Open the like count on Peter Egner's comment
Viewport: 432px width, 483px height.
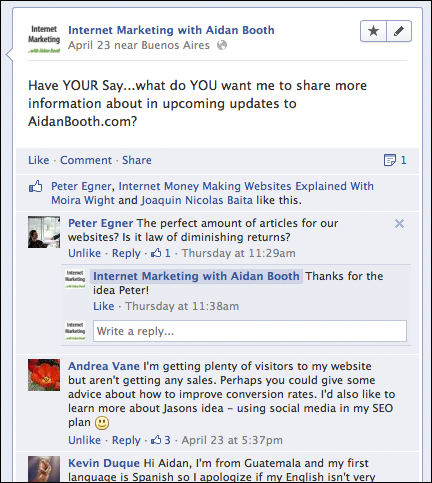pos(161,253)
